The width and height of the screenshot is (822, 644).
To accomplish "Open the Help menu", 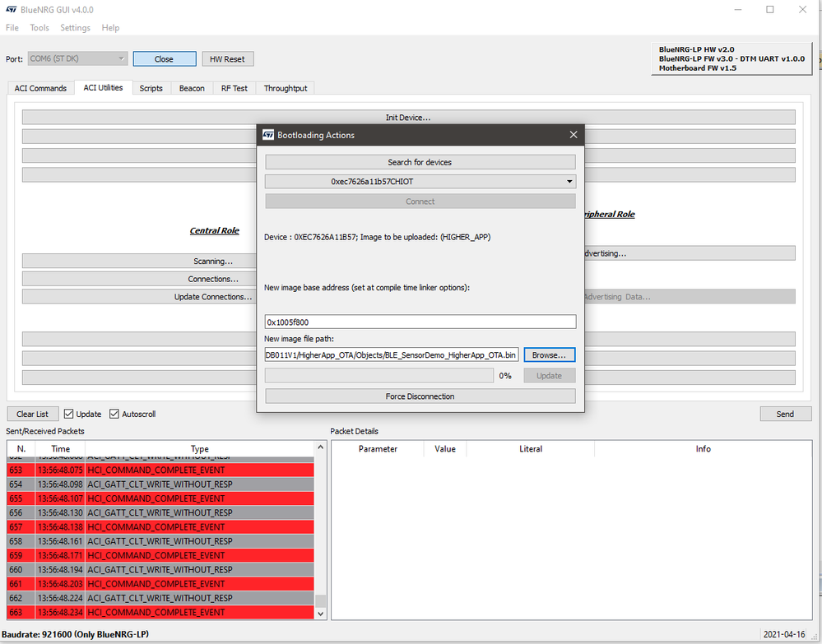I will click(x=110, y=28).
